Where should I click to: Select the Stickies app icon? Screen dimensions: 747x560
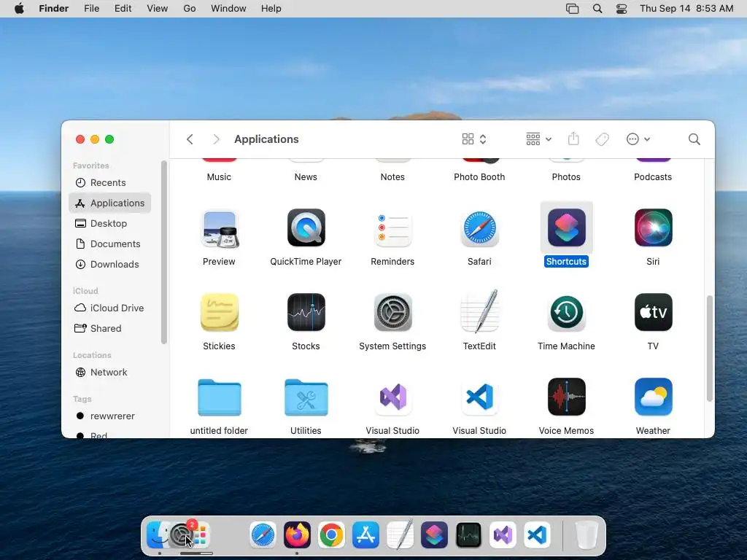click(x=219, y=312)
